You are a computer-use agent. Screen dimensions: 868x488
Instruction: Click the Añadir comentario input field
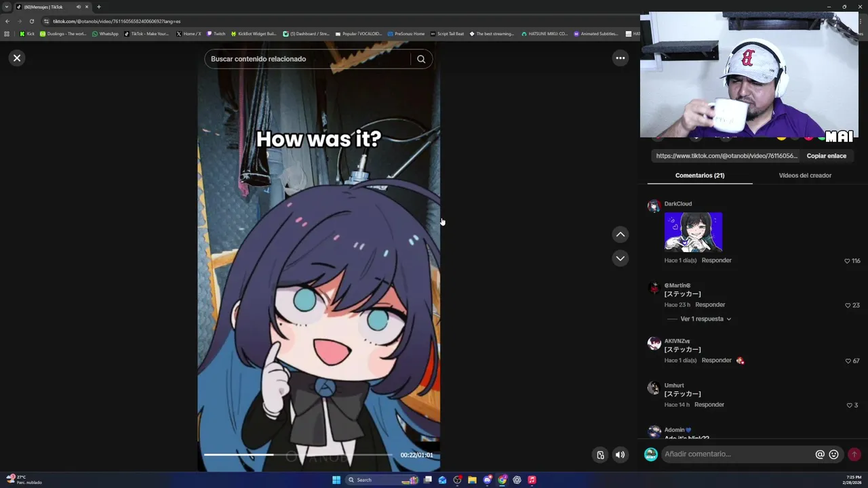[x=738, y=454]
